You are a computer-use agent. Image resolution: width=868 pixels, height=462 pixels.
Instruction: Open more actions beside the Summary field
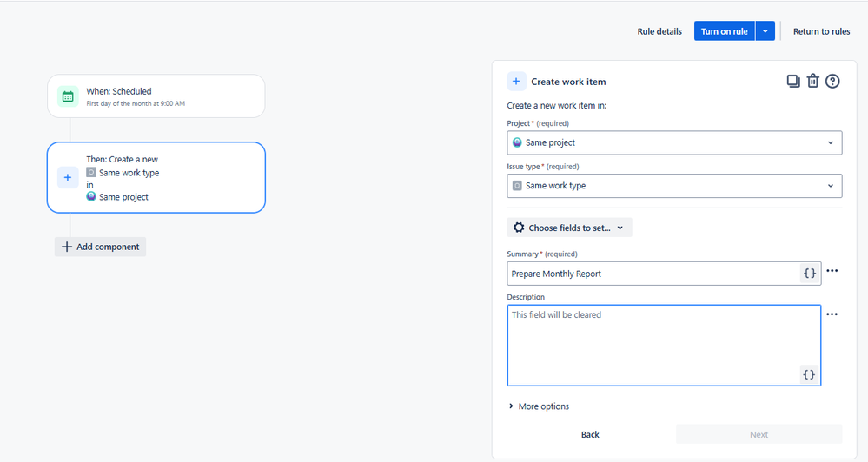point(832,271)
